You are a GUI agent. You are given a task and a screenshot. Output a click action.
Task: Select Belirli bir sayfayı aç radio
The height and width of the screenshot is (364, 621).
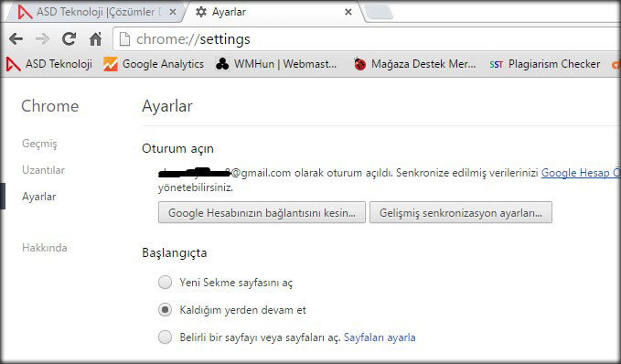point(165,337)
